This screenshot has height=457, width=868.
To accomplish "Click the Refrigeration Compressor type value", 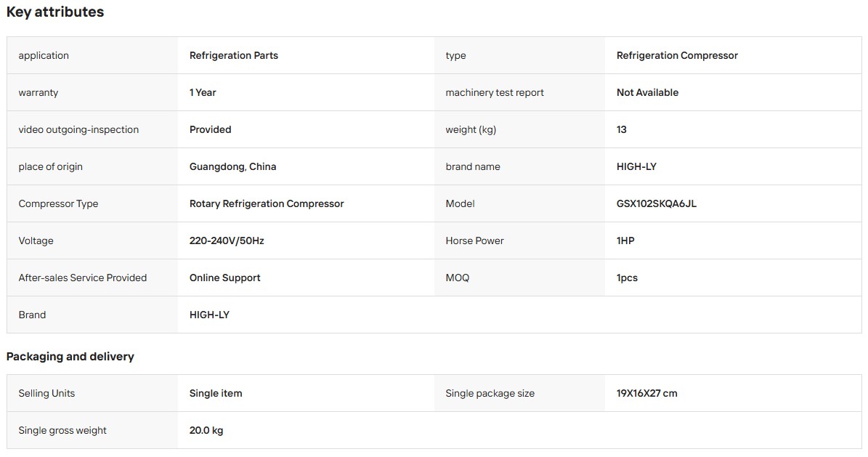I will coord(677,55).
